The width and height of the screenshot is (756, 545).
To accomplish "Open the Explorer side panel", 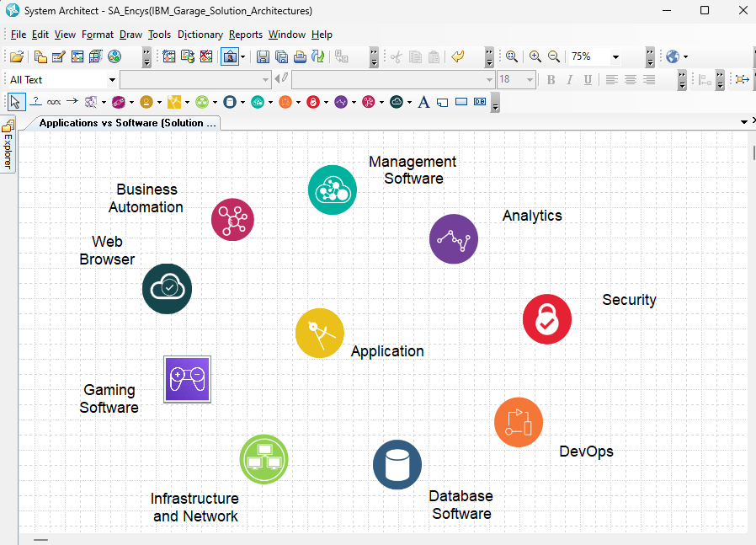I will [8, 145].
